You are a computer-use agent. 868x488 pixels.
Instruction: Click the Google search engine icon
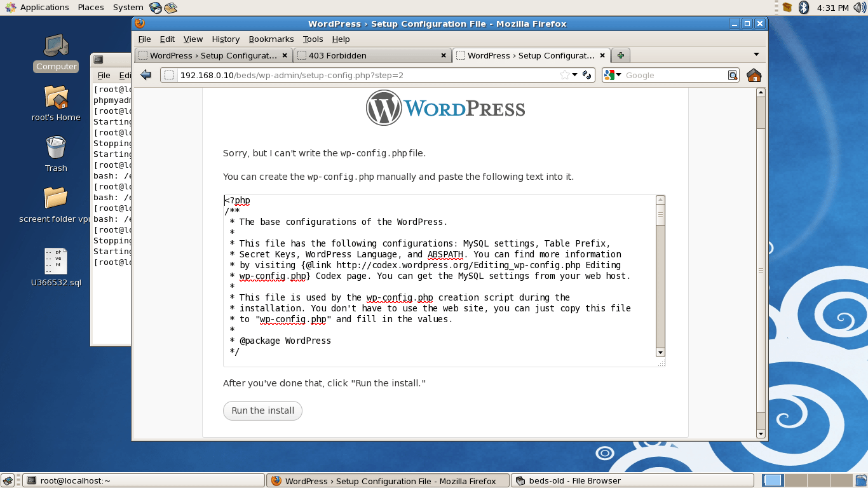click(x=609, y=75)
